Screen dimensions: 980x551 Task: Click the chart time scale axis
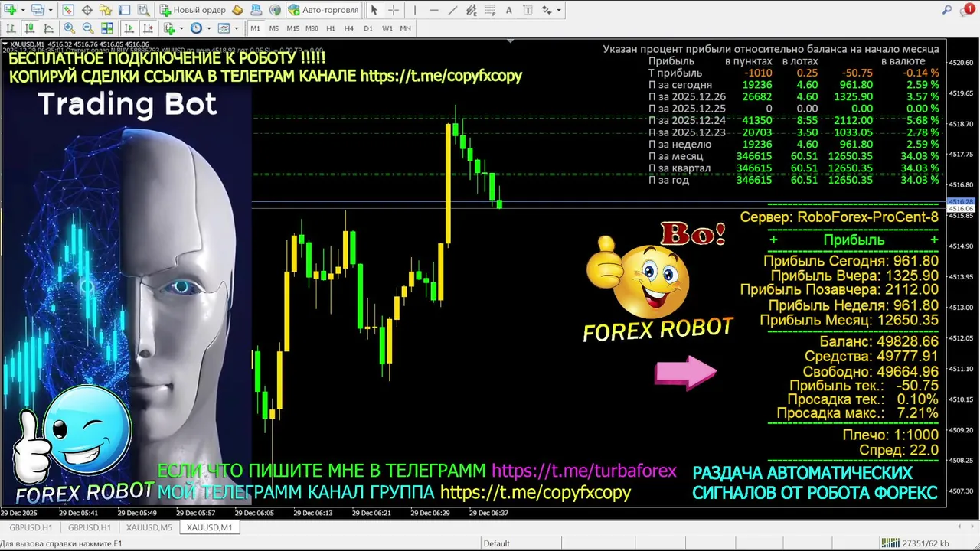click(473, 513)
